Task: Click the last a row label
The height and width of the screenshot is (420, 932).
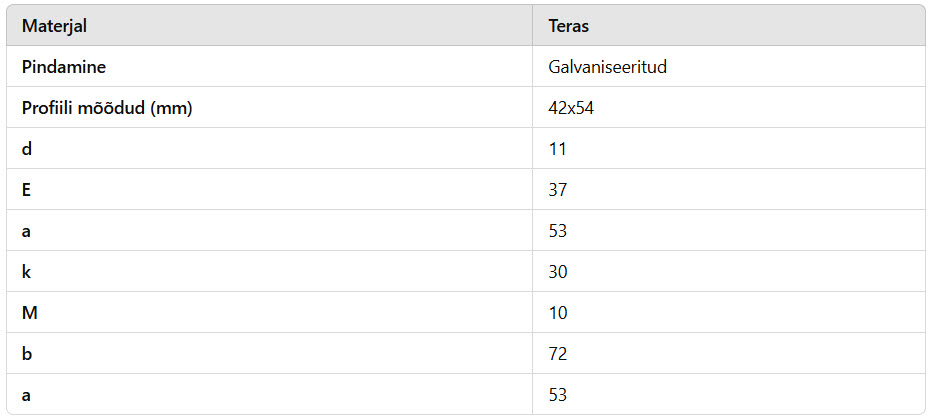Action: [26, 395]
